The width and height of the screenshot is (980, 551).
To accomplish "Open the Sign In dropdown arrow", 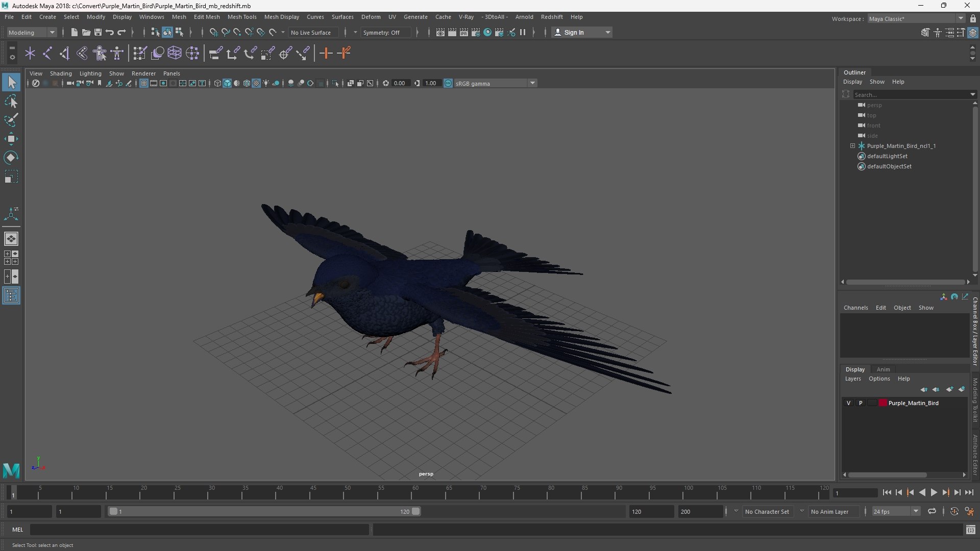I will [x=607, y=32].
